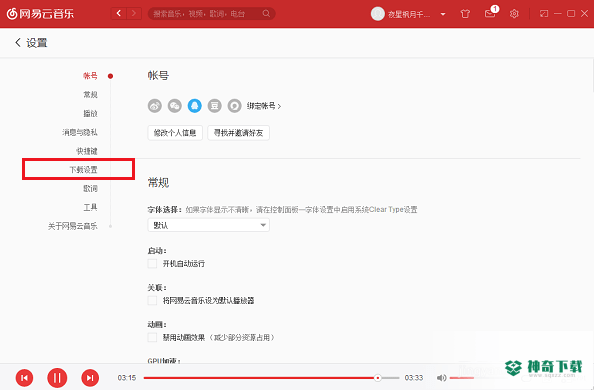The width and height of the screenshot is (594, 390).
Task: Click the 03:33 total duration text
Action: click(414, 378)
